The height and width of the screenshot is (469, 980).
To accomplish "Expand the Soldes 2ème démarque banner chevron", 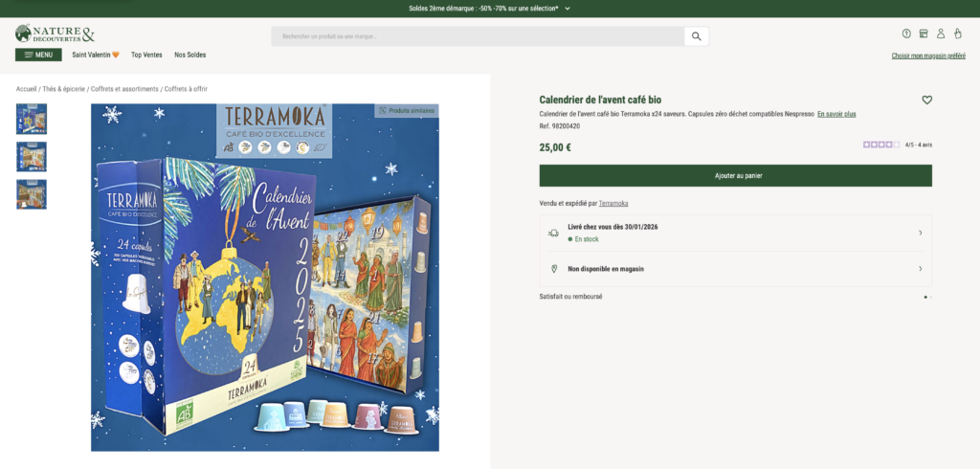I will click(568, 9).
